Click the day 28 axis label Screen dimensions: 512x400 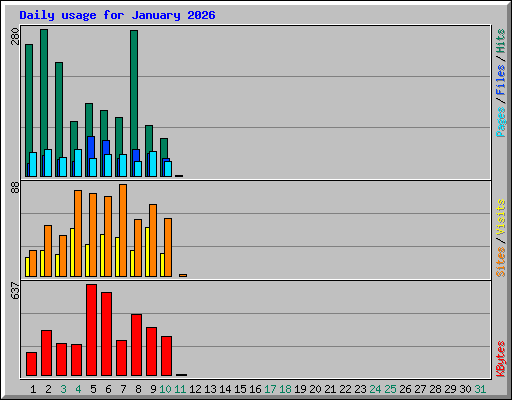coord(435,389)
